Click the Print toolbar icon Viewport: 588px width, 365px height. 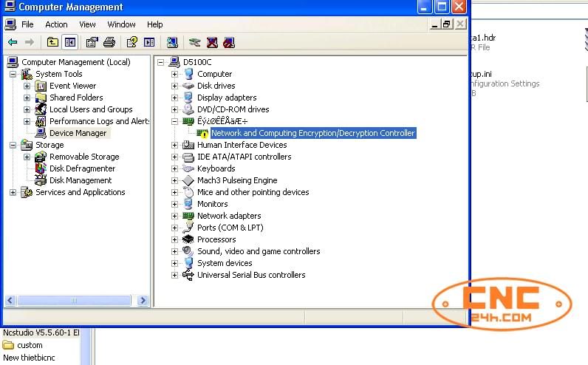[x=109, y=42]
